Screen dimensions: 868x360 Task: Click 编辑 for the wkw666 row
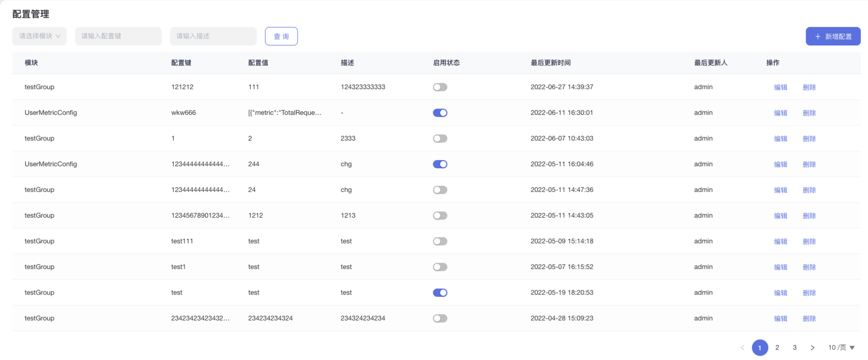[x=780, y=113]
